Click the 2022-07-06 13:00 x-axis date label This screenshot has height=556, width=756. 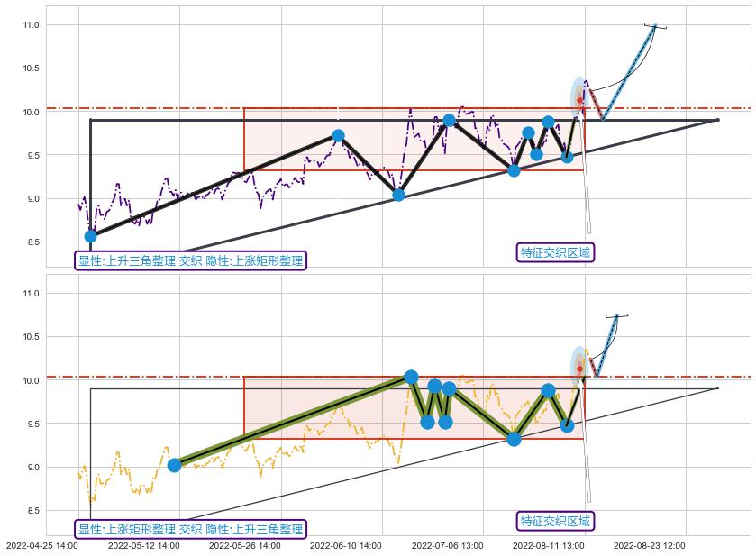point(447,546)
